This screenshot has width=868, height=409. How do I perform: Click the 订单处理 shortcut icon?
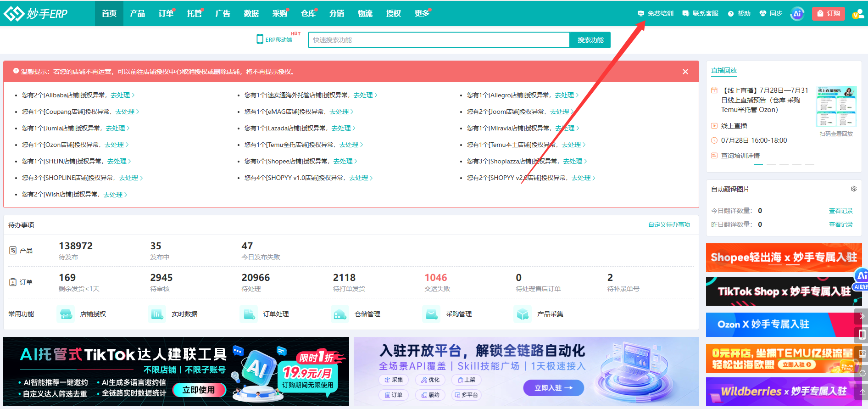(x=249, y=314)
